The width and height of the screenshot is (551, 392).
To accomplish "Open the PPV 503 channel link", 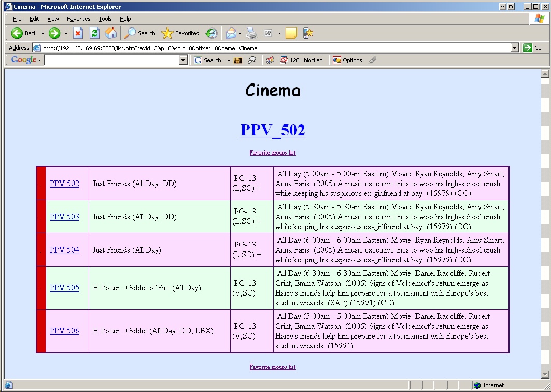I will [64, 217].
